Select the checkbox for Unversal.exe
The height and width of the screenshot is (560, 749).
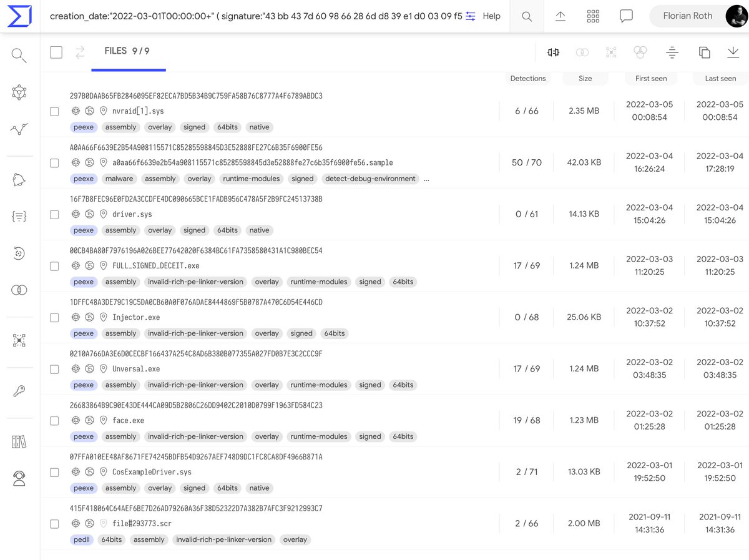point(54,369)
